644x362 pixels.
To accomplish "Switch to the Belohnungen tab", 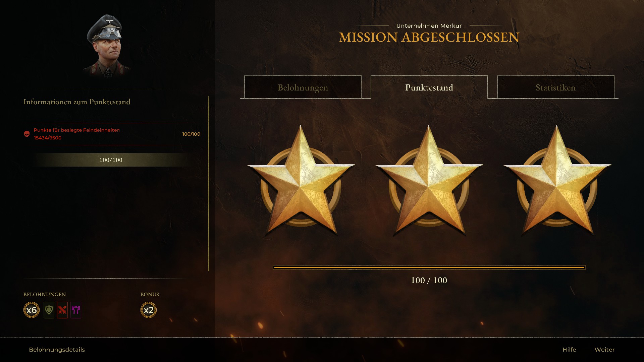I will pos(303,87).
